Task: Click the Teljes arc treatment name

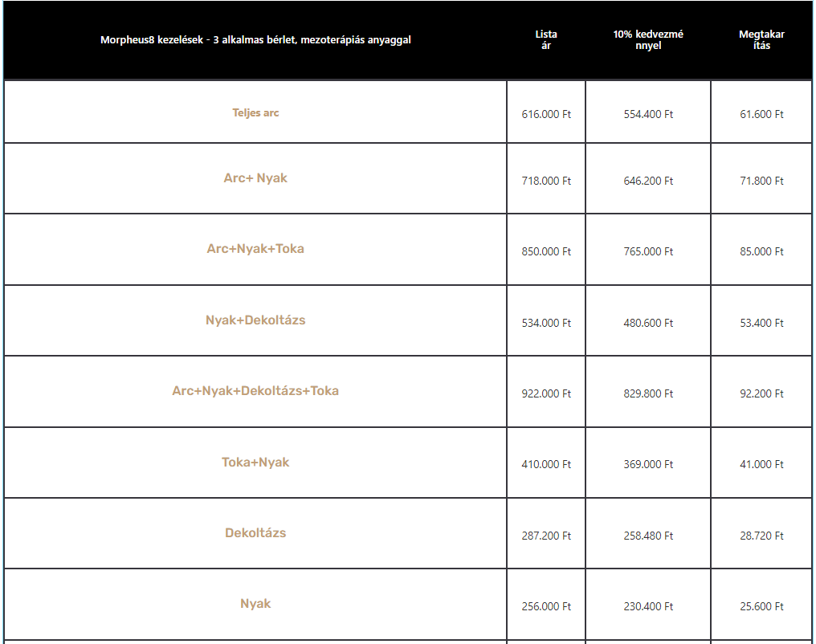Action: tap(255, 113)
